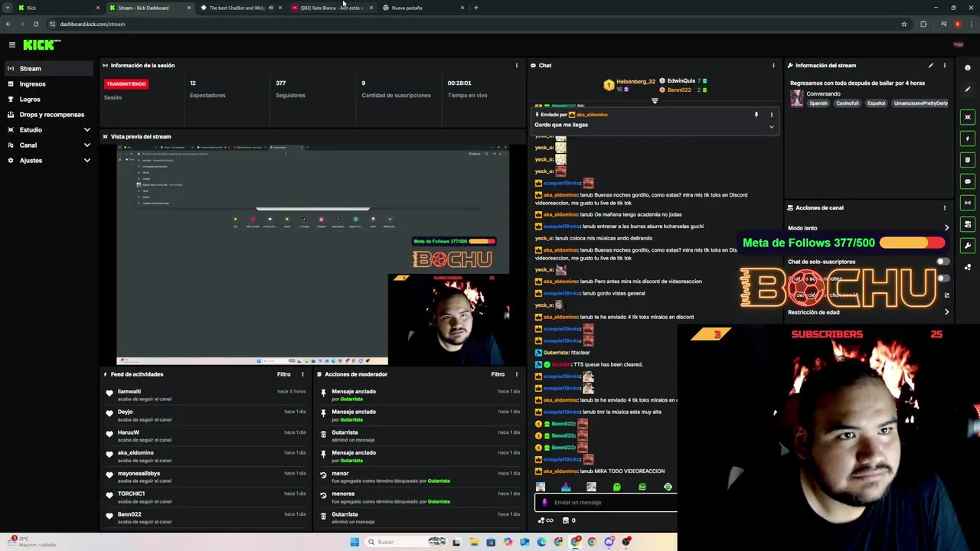Open the Chat panel three-dot menu

point(773,65)
